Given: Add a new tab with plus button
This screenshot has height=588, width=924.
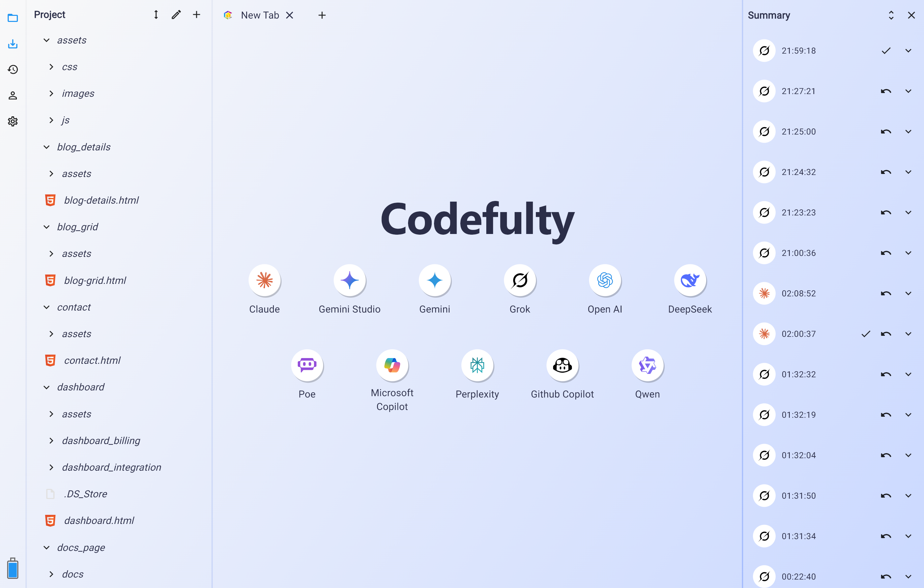Looking at the screenshot, I should pyautogui.click(x=322, y=16).
